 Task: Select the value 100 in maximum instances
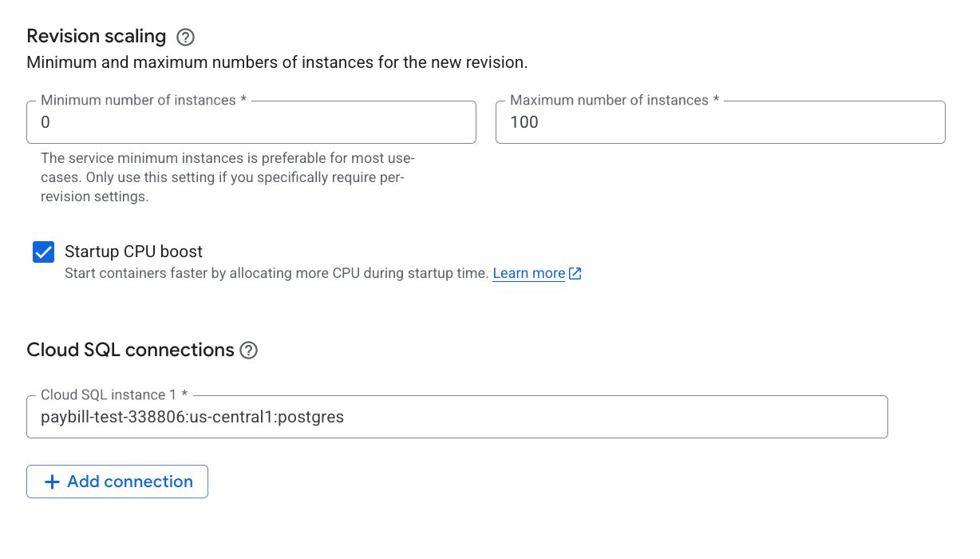(x=527, y=122)
